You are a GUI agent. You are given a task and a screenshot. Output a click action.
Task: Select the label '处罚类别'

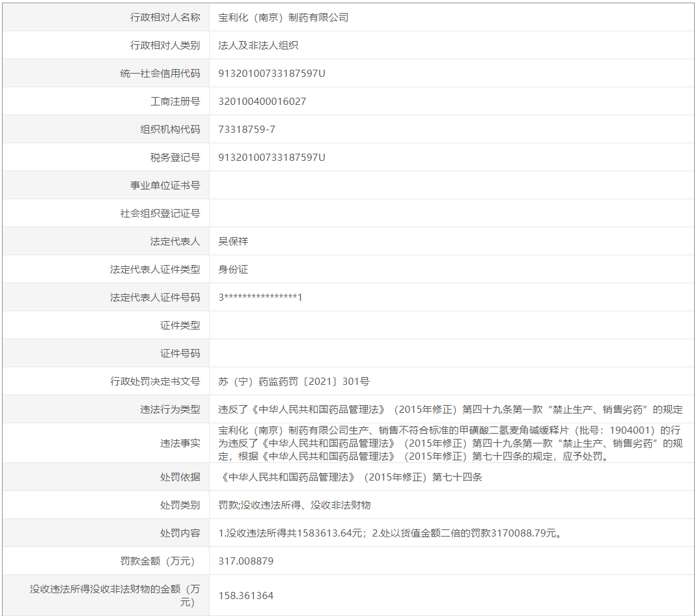pos(180,505)
